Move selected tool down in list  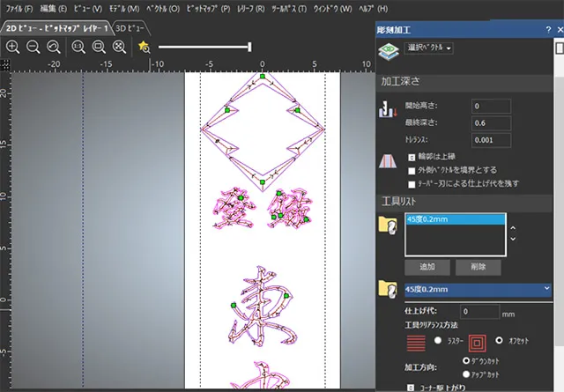coord(513,239)
